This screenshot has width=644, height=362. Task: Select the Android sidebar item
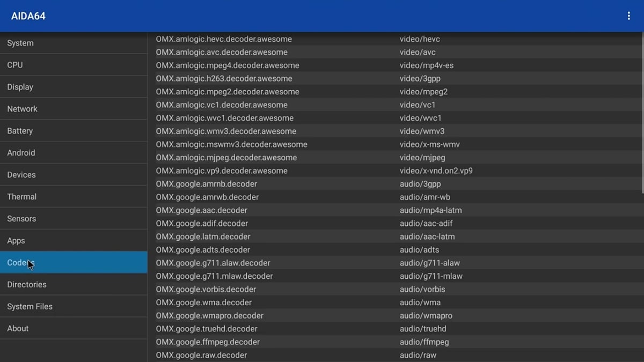click(21, 153)
